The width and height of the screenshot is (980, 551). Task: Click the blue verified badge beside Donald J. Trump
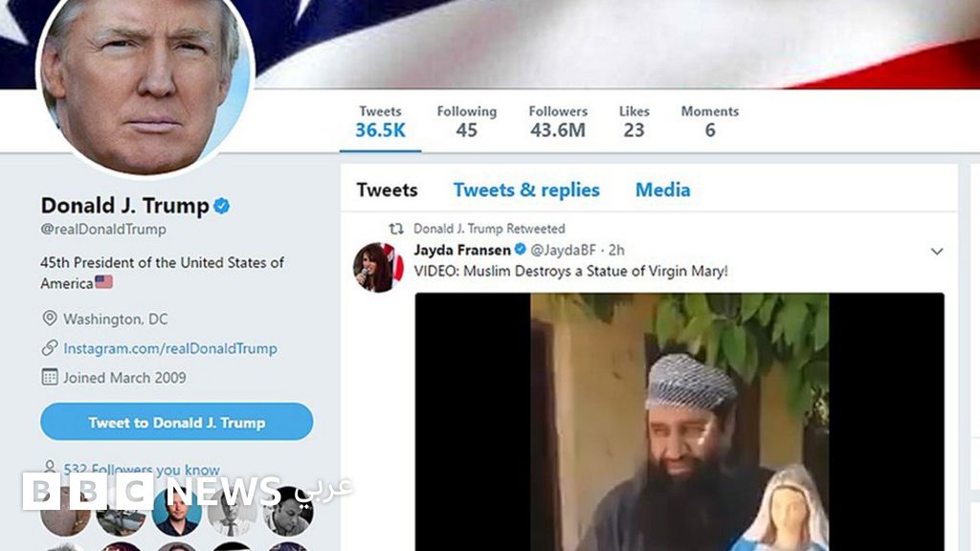pos(221,206)
